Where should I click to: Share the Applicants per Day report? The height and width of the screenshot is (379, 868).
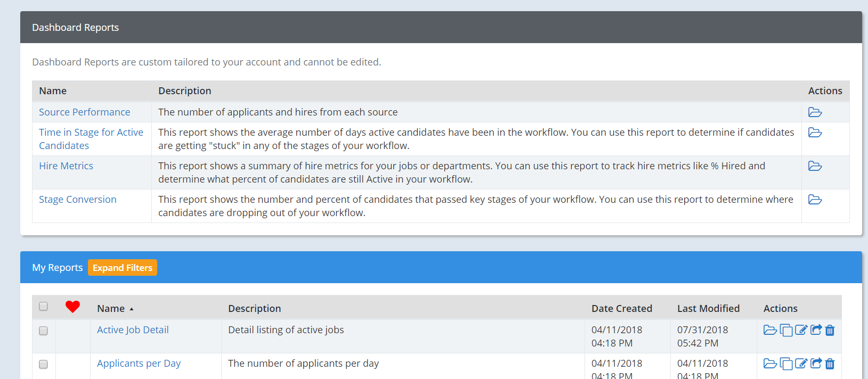[816, 364]
